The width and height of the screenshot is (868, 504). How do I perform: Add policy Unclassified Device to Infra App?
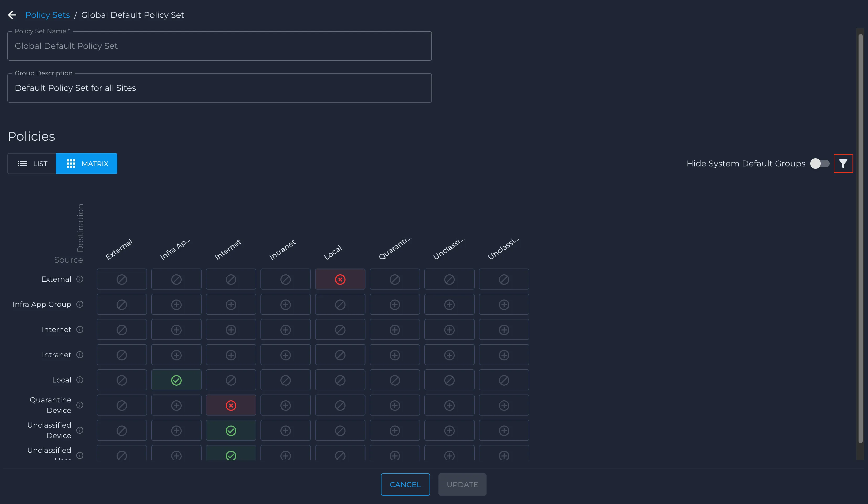click(x=176, y=430)
